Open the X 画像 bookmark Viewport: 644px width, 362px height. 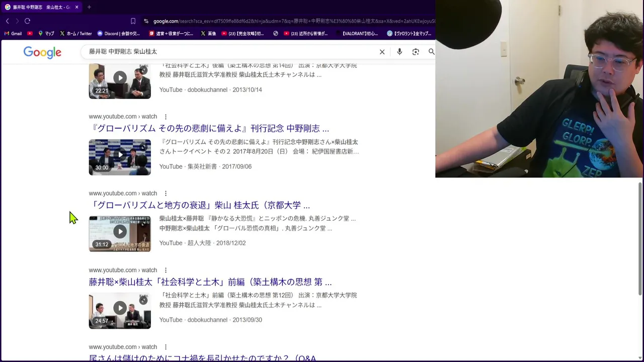click(208, 34)
